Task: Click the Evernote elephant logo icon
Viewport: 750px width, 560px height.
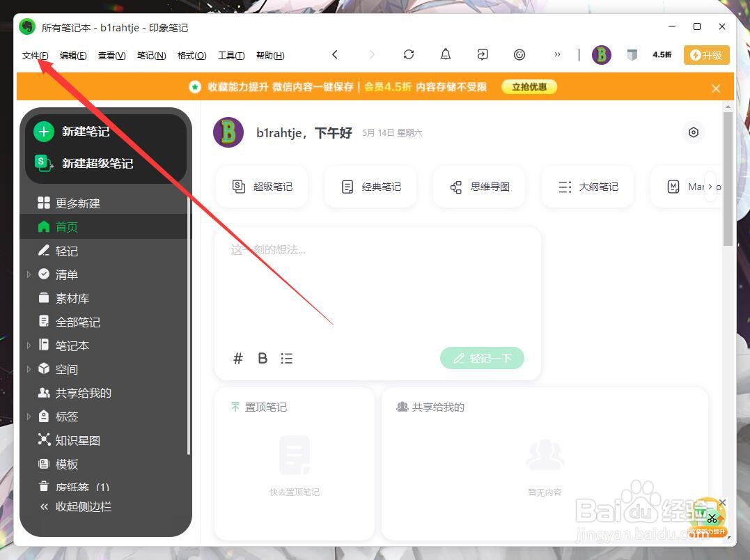Action: 27,26
